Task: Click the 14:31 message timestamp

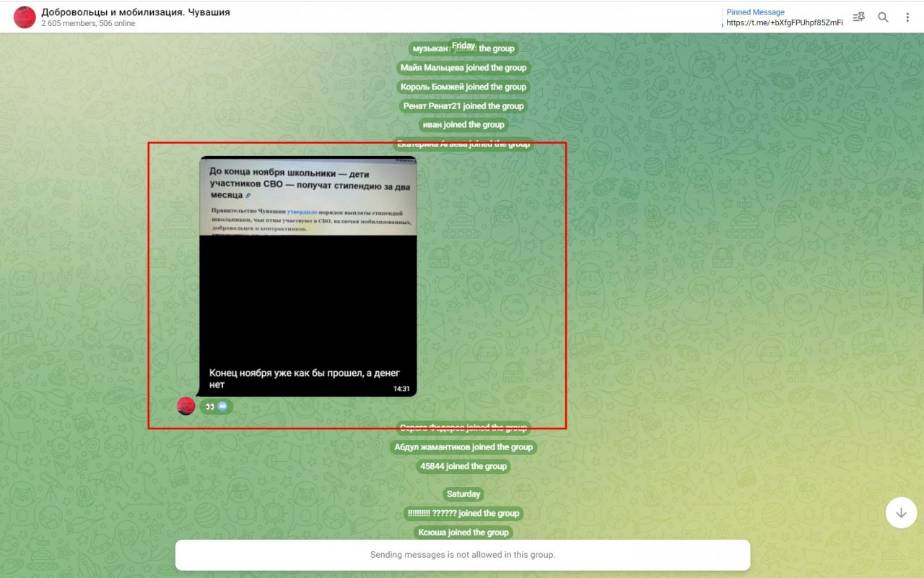Action: [401, 389]
